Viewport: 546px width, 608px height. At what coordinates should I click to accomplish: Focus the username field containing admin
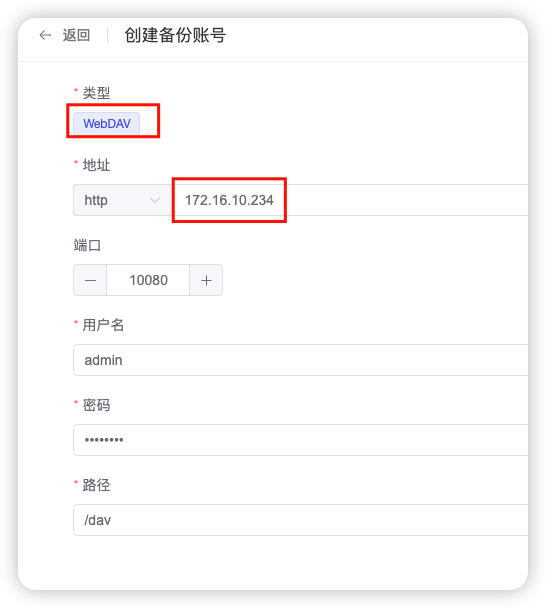pos(301,360)
